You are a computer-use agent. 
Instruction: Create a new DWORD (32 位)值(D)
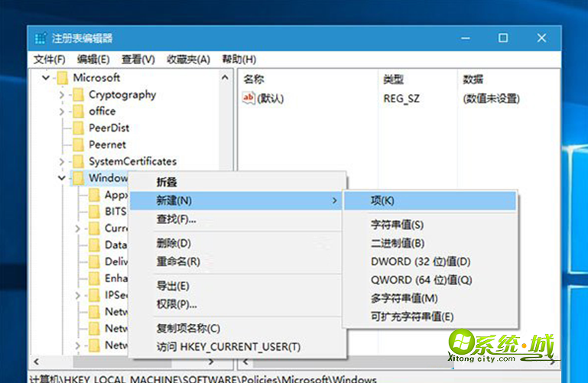pos(430,261)
